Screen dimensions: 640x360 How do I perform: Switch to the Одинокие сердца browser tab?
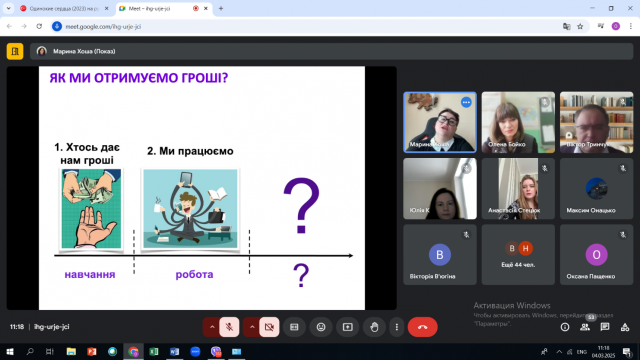point(64,9)
